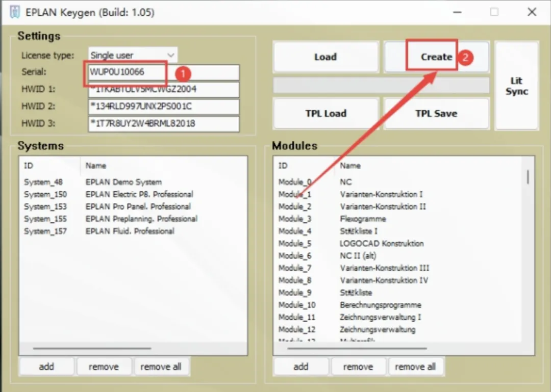Click the Systems list Name column header
The image size is (551, 392).
tap(163, 166)
